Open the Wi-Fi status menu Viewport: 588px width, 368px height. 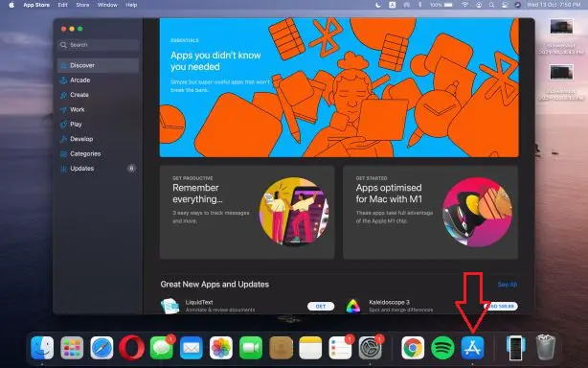click(464, 5)
